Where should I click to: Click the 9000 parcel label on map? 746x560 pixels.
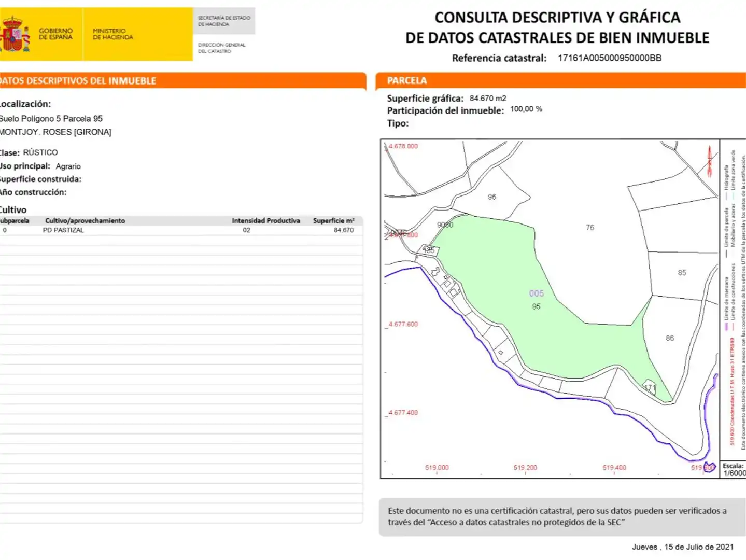(445, 225)
